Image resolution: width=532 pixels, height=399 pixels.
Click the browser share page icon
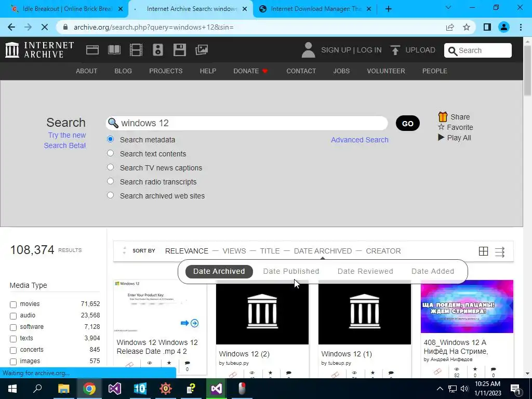(x=450, y=27)
